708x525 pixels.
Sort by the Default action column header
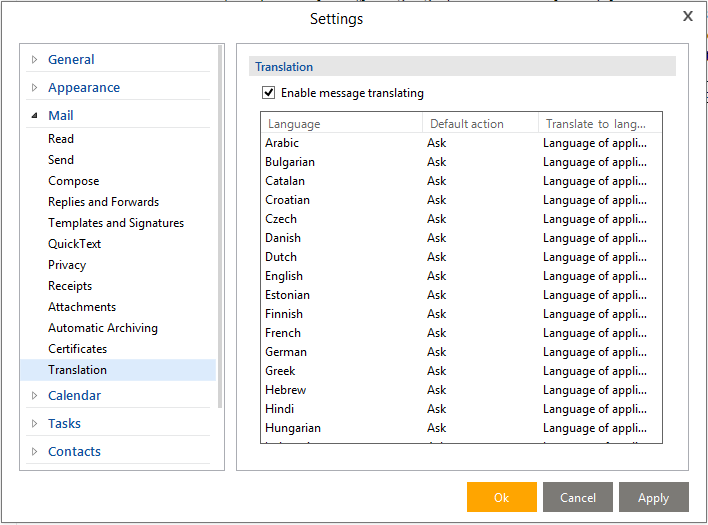click(480, 124)
